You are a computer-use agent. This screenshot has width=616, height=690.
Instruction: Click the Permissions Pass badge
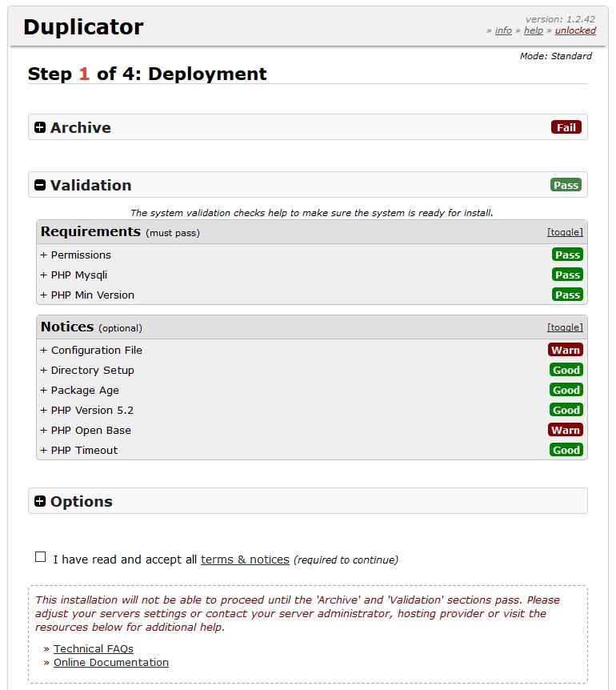click(x=567, y=255)
